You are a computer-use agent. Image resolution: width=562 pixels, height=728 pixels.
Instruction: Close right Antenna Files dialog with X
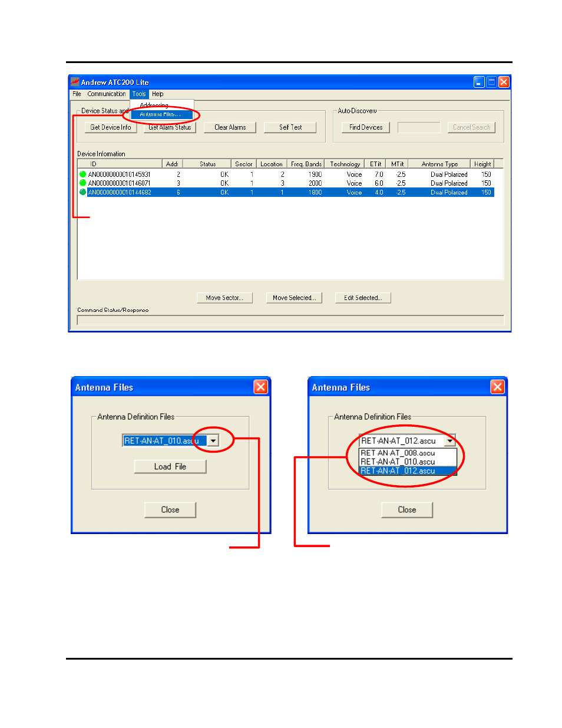coord(498,387)
